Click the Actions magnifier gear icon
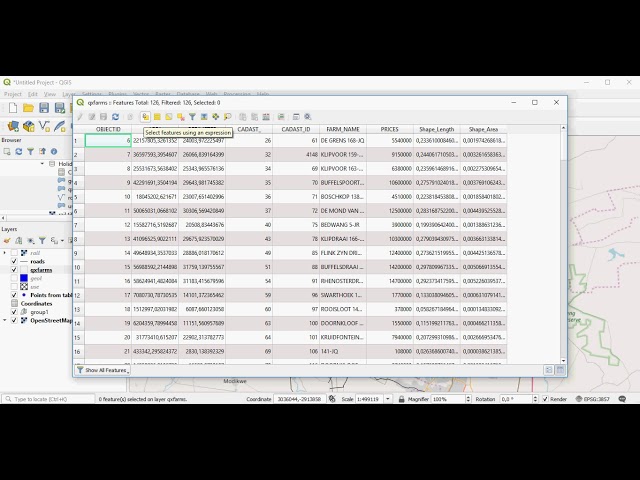This screenshot has width=640, height=480. click(x=308, y=117)
